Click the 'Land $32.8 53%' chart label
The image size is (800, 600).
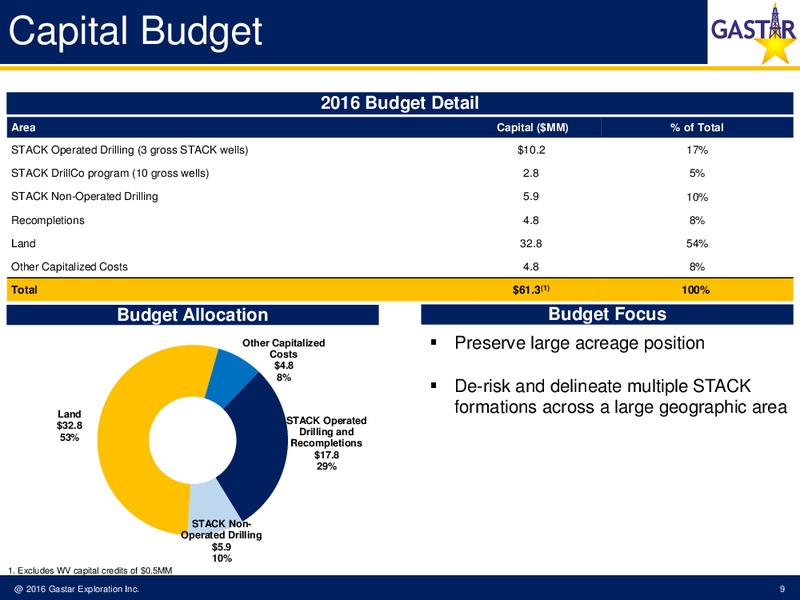point(69,426)
